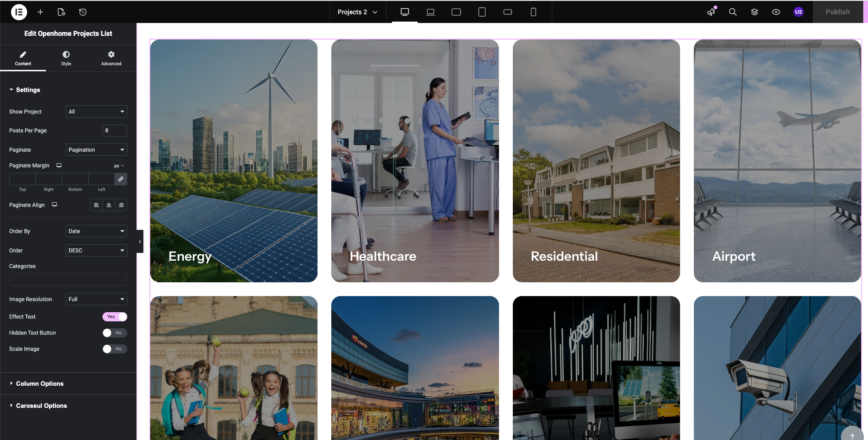
Task: Click the Preview Changes eye icon
Action: click(x=776, y=12)
